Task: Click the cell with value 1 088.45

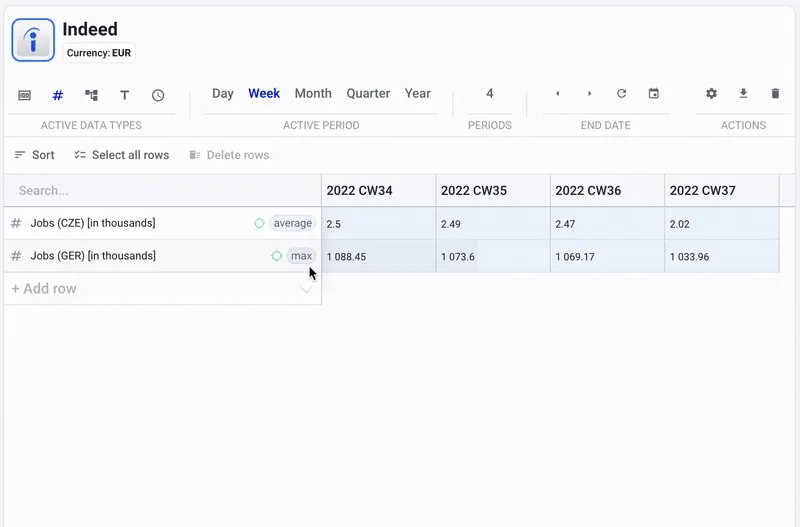Action: (x=379, y=256)
